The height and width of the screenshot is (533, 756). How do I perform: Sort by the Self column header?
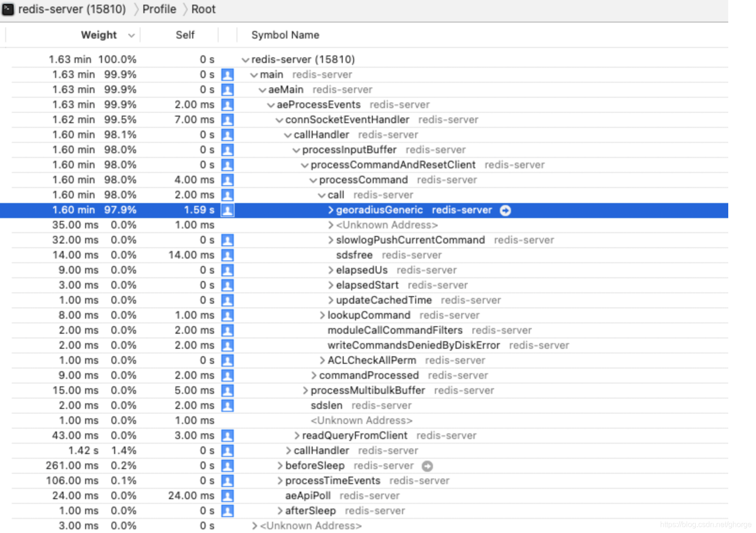point(185,35)
